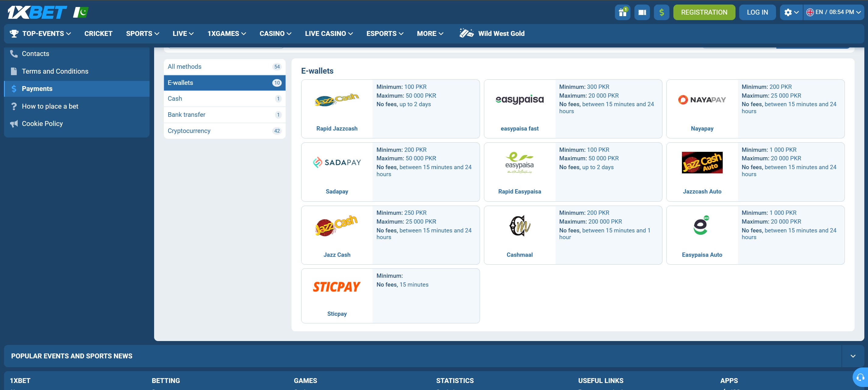Click the BETTING footer heading
The image size is (868, 390).
click(x=165, y=381)
